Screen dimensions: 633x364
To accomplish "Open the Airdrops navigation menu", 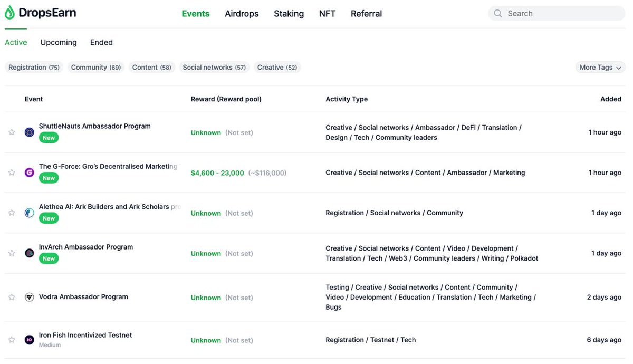I will click(242, 14).
